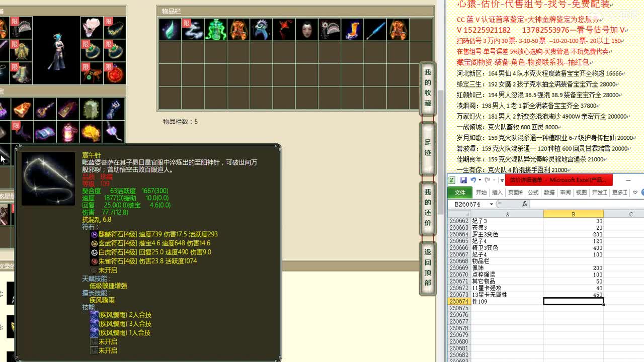Select the pink lantern treasure
Image resolution: width=644 pixels, height=362 pixels.
69,132
